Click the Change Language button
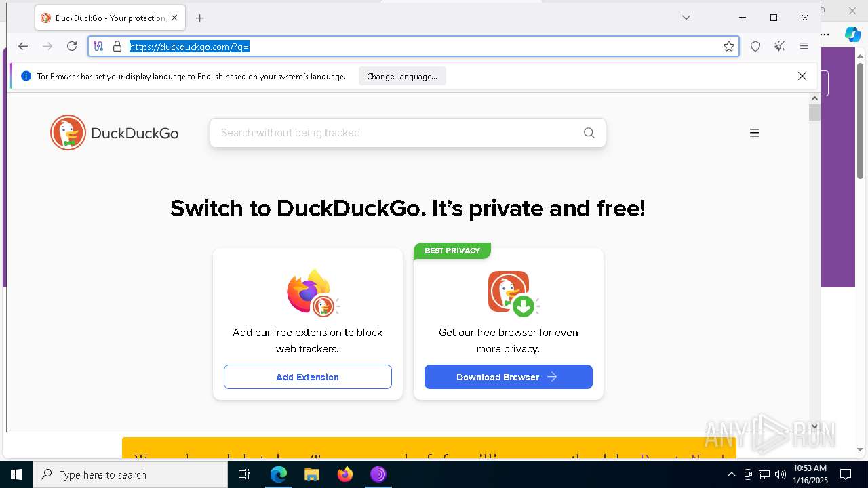Viewport: 868px width, 488px height. [x=402, y=77]
